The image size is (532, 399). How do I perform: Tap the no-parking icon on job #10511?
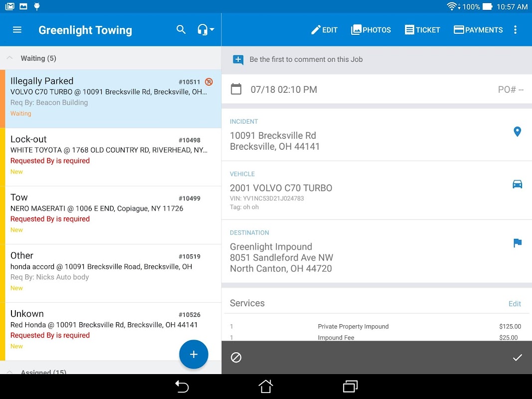click(x=209, y=82)
